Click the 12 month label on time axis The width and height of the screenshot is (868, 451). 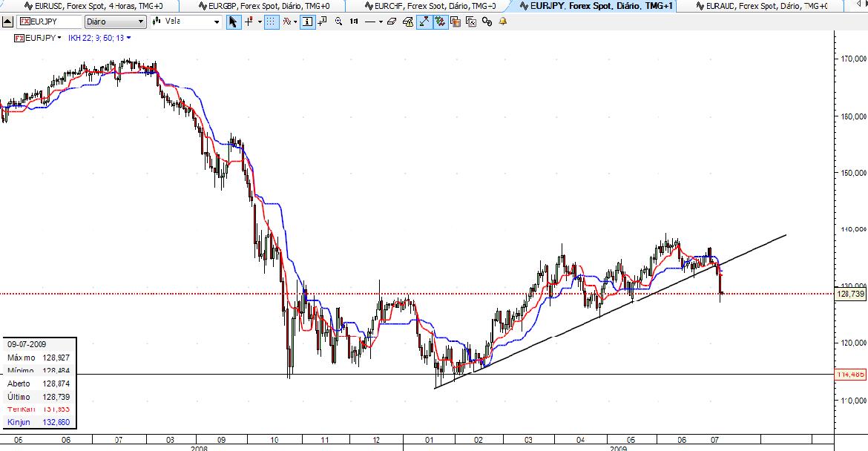click(376, 440)
